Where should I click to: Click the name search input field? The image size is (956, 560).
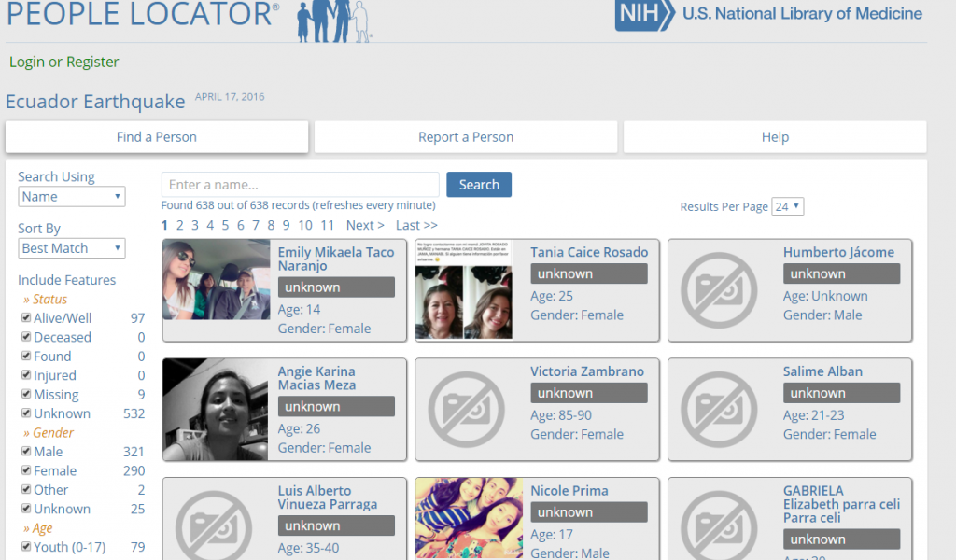300,185
